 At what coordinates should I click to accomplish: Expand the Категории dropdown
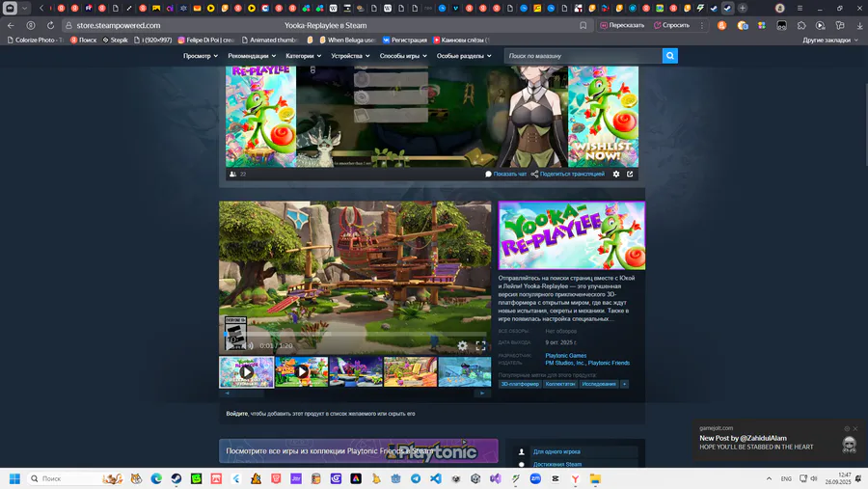(x=304, y=56)
